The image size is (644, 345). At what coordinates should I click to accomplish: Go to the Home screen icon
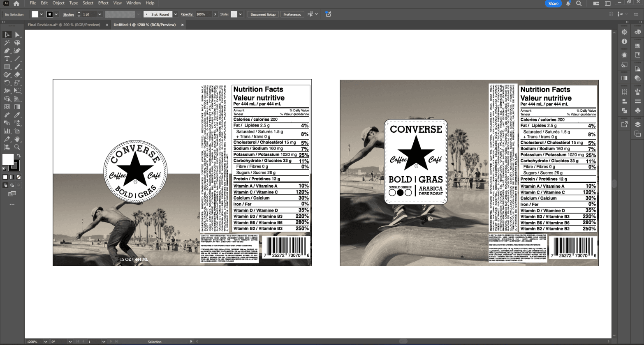click(16, 3)
